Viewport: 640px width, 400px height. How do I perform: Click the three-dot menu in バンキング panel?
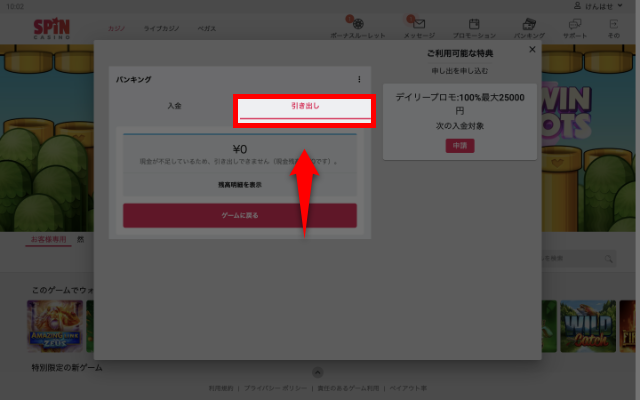tap(360, 79)
